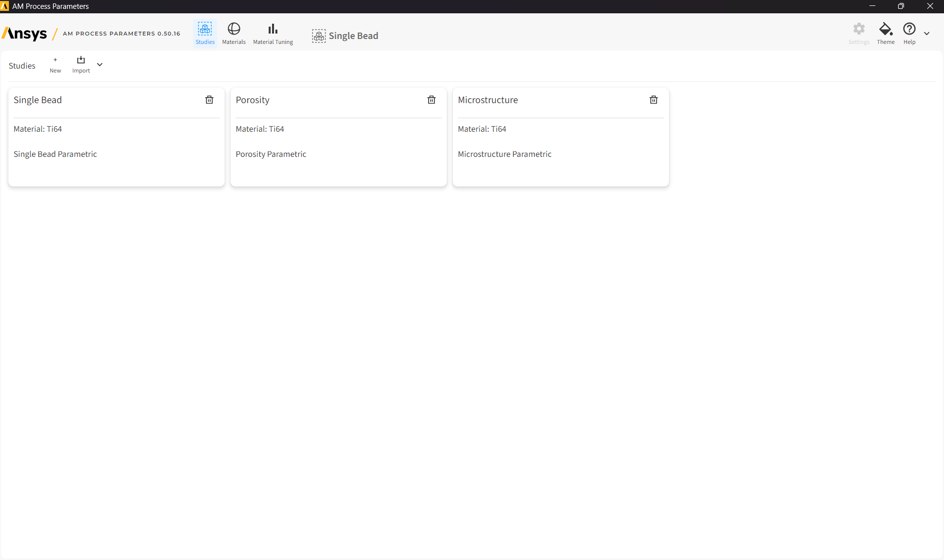Open the grayed-out Settings gear icon

tap(859, 29)
